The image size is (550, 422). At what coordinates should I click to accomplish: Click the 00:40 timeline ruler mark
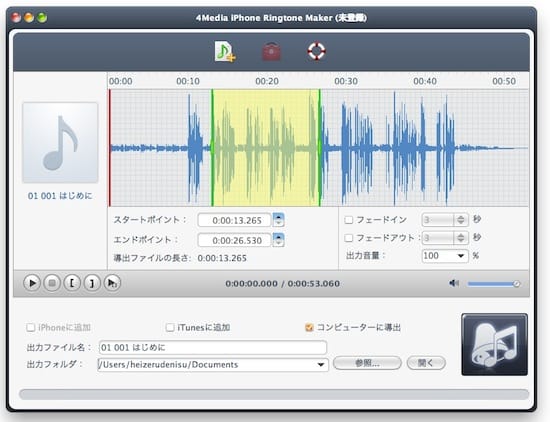425,81
